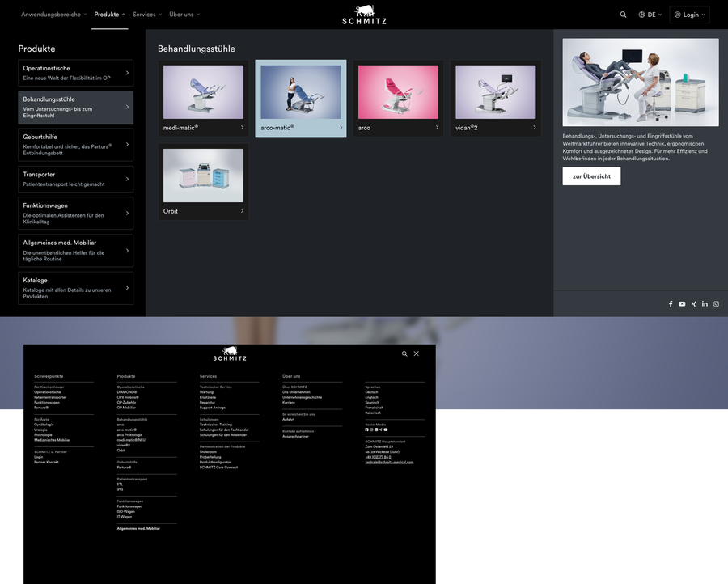Open the Login dropdown button
This screenshot has height=584, width=728.
[689, 15]
